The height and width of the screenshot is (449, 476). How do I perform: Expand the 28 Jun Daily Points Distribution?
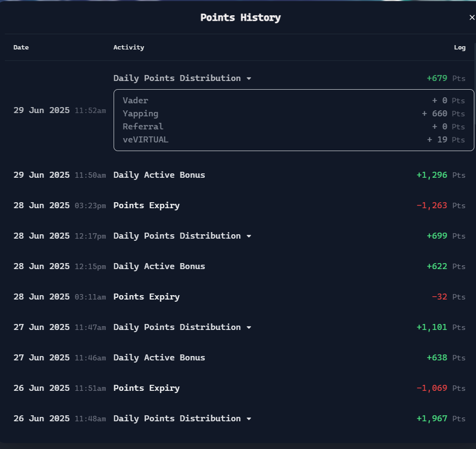pyautogui.click(x=249, y=236)
